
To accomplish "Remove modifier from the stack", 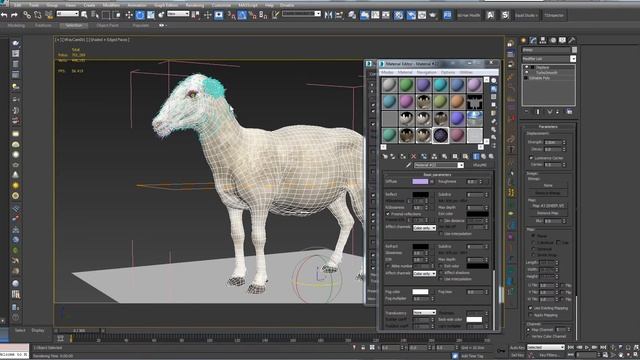I will (558, 111).
